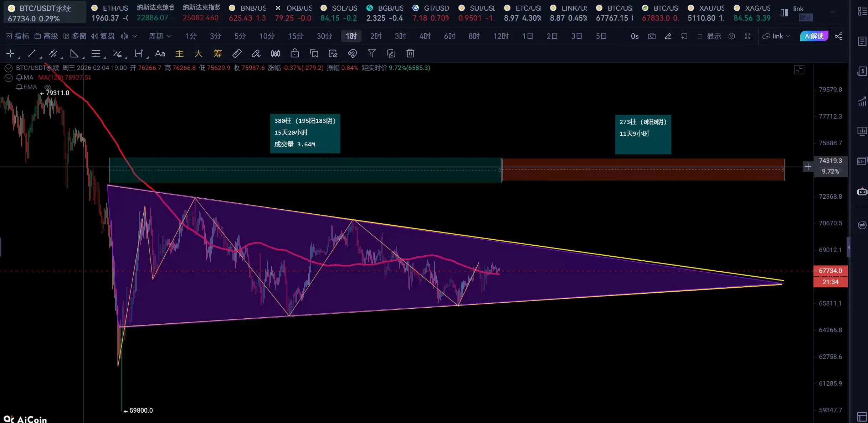This screenshot has width=868, height=423.
Task: Toggle the MA alert bell
Action: 19,77
